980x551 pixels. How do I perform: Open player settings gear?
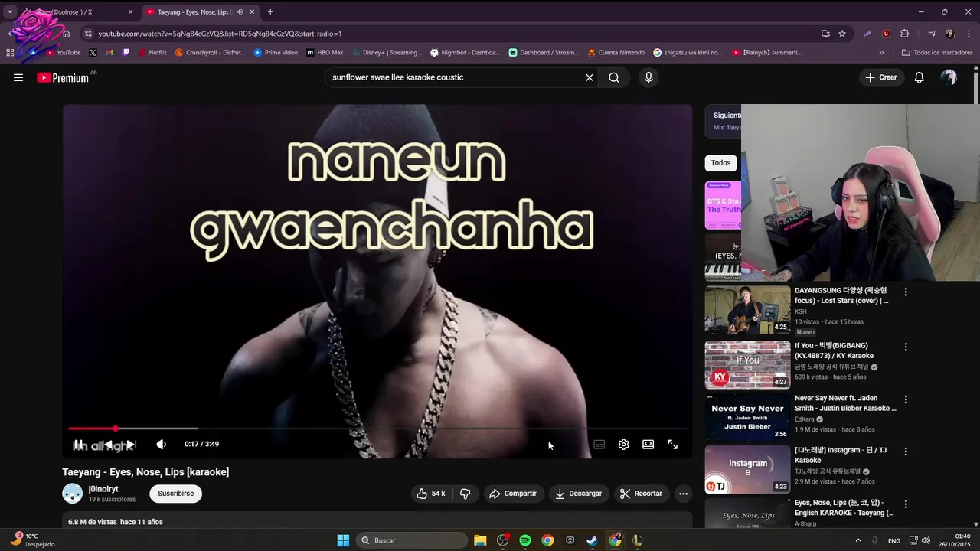click(624, 445)
